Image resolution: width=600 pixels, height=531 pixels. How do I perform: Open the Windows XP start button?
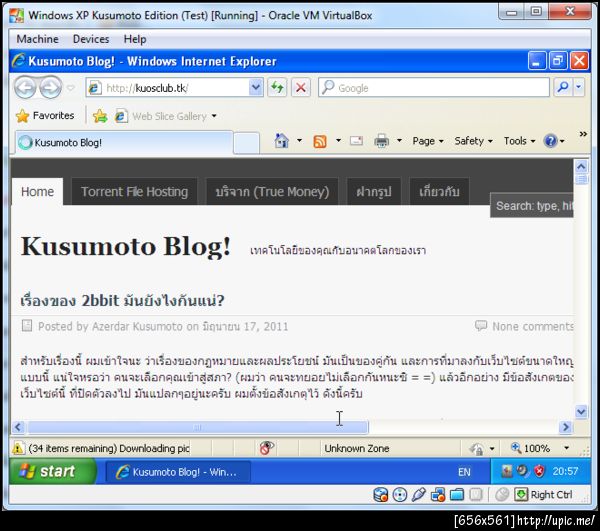[x=53, y=471]
